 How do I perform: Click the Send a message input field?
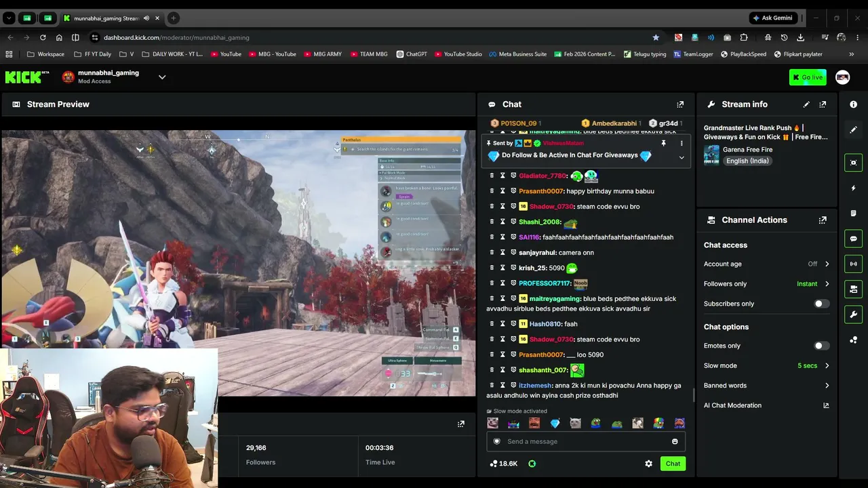tap(586, 441)
